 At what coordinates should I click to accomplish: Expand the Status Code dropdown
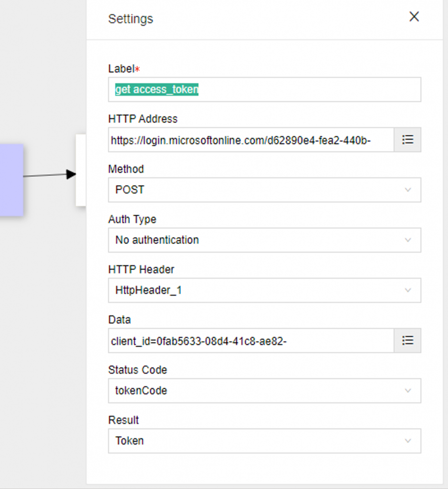click(x=264, y=391)
